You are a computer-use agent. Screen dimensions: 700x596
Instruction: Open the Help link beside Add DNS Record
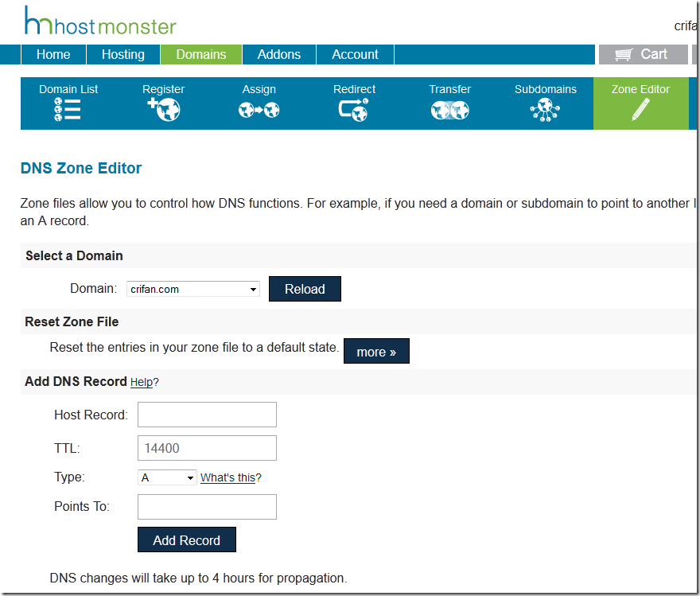tap(142, 382)
